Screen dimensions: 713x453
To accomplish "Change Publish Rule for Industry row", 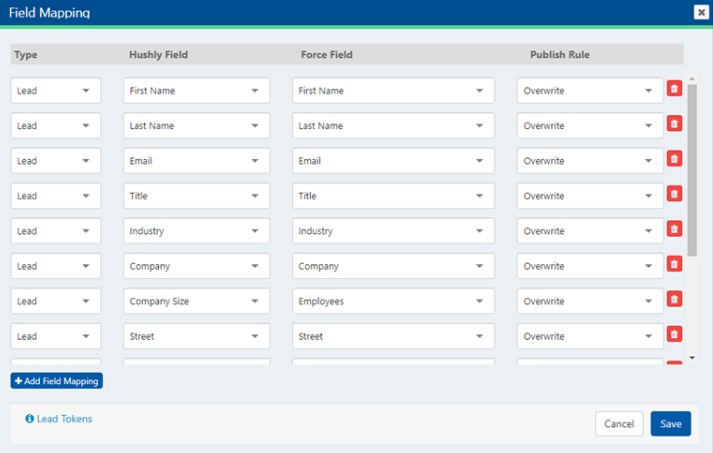I will coord(590,231).
